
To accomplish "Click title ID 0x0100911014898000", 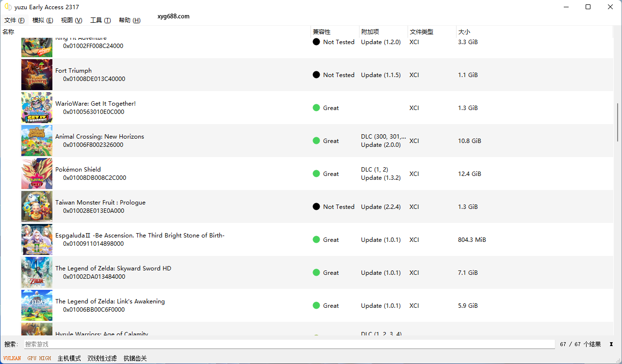I will pos(93,244).
